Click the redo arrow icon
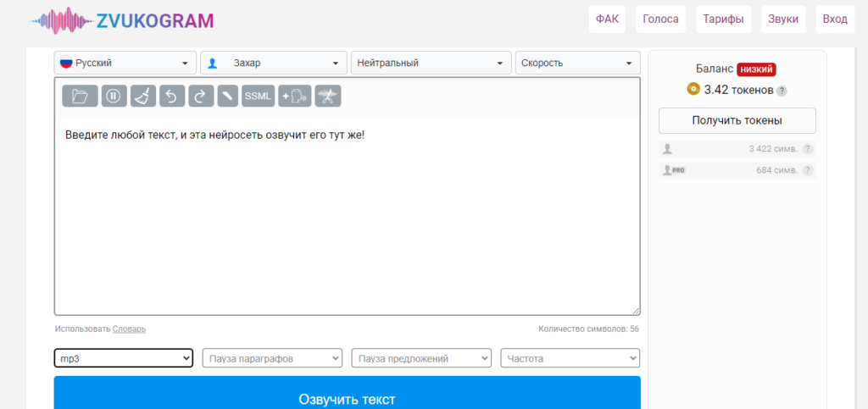This screenshot has height=409, width=868. [200, 97]
